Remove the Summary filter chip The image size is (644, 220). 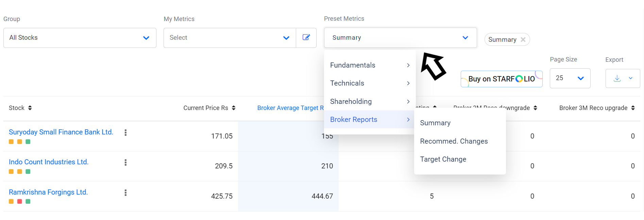coord(523,40)
